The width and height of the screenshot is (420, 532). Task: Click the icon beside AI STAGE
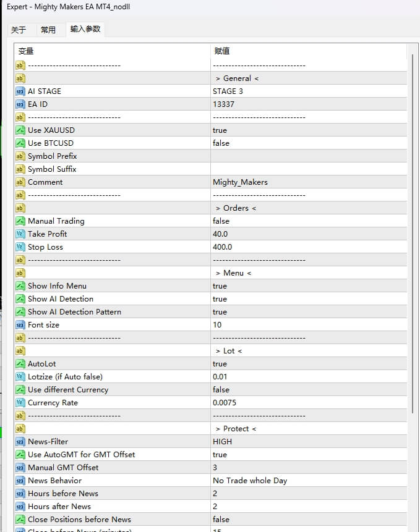(20, 91)
